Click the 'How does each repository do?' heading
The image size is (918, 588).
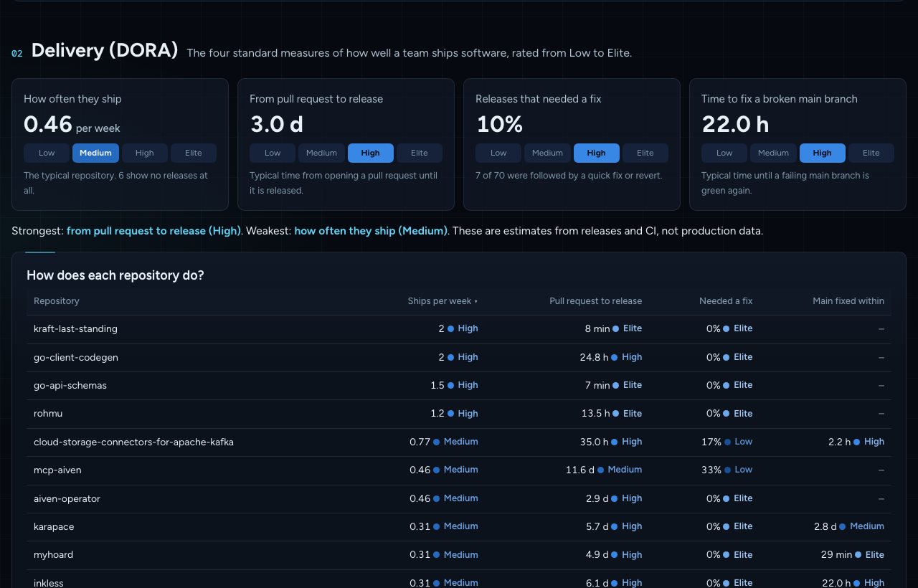pyautogui.click(x=115, y=275)
